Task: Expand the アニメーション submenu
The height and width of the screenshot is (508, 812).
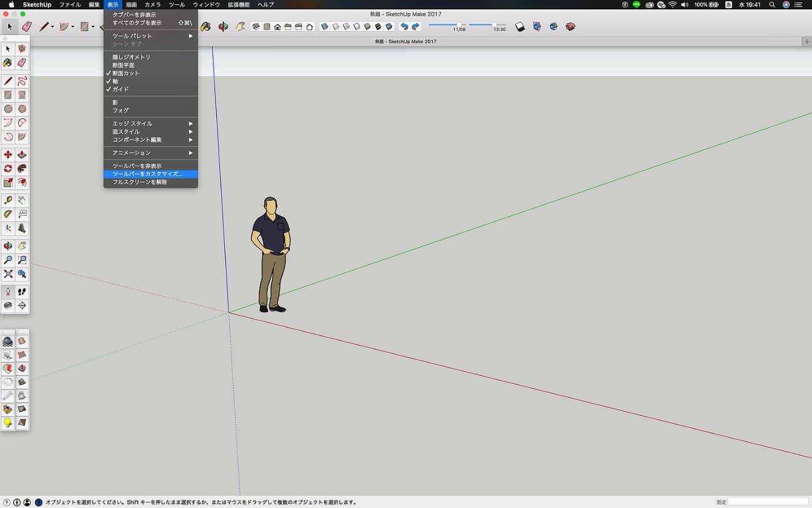Action: coord(150,153)
